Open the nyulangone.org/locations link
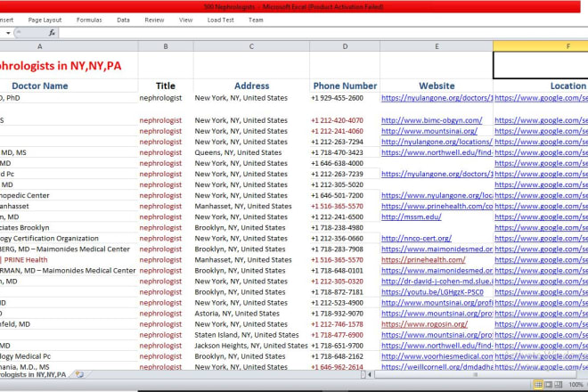This screenshot has width=588, height=392. point(437,142)
